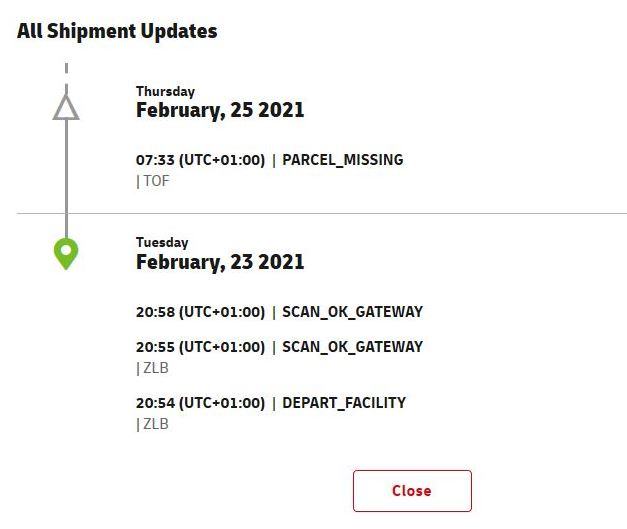The width and height of the screenshot is (627, 529).
Task: Select the PARCEL_MISSING status entry
Action: point(343,160)
